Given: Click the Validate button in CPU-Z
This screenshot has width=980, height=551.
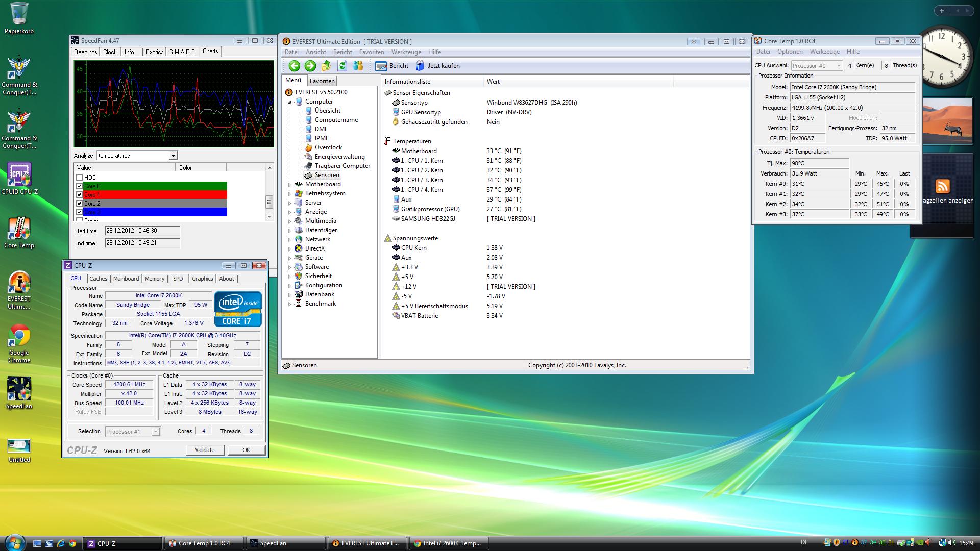Looking at the screenshot, I should pyautogui.click(x=205, y=450).
